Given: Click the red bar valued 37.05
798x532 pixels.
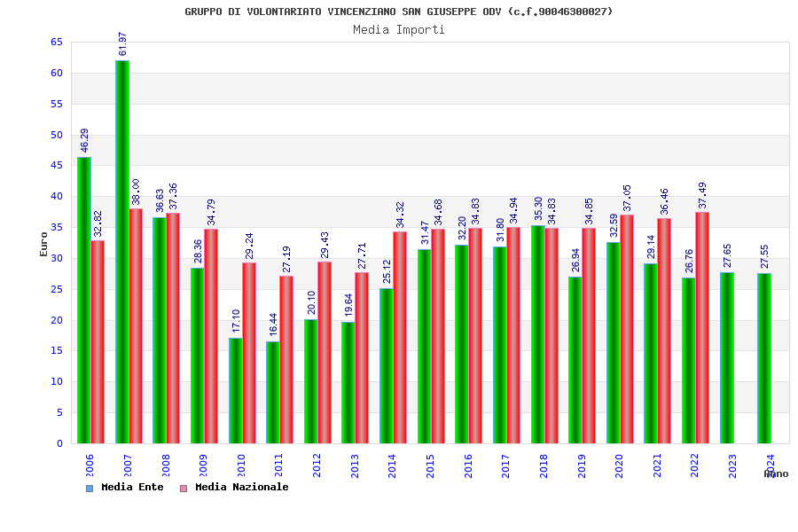Looking at the screenshot, I should (627, 329).
